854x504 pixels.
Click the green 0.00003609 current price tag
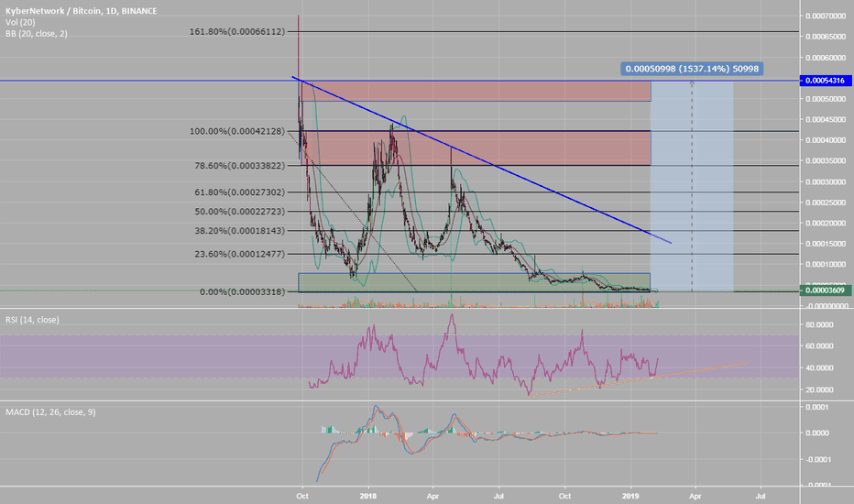click(x=825, y=290)
